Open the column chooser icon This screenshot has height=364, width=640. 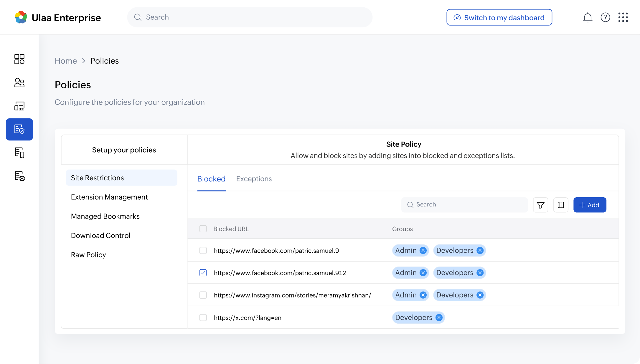pos(561,205)
